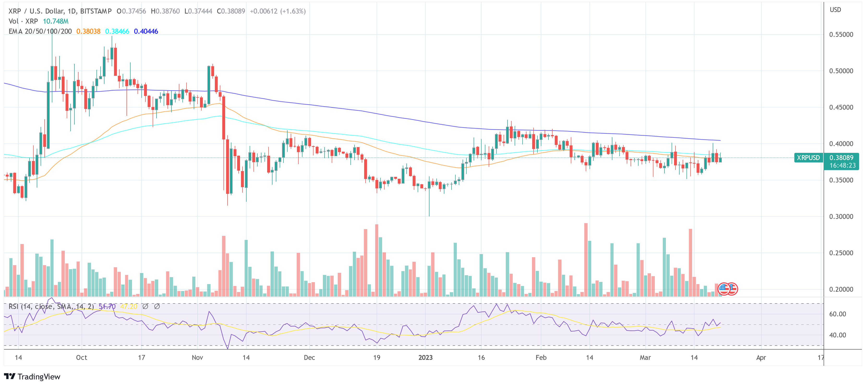Click the front US flag event marker
Image resolution: width=868 pixels, height=387 pixels.
724,289
